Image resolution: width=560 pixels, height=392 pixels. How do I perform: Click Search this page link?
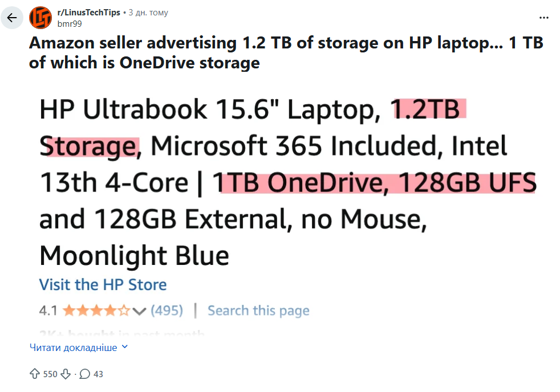point(258,311)
